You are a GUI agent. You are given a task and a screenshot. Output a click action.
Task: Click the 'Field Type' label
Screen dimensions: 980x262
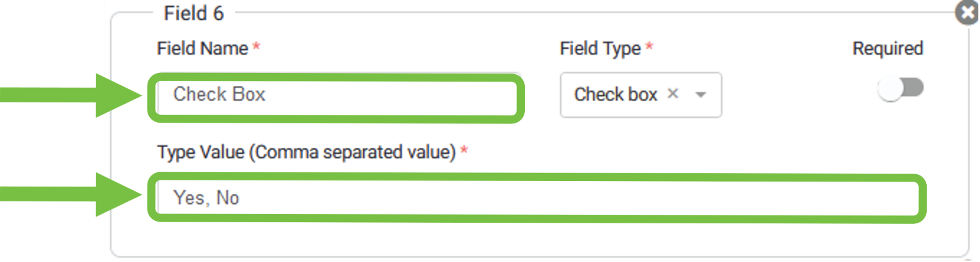click(600, 48)
